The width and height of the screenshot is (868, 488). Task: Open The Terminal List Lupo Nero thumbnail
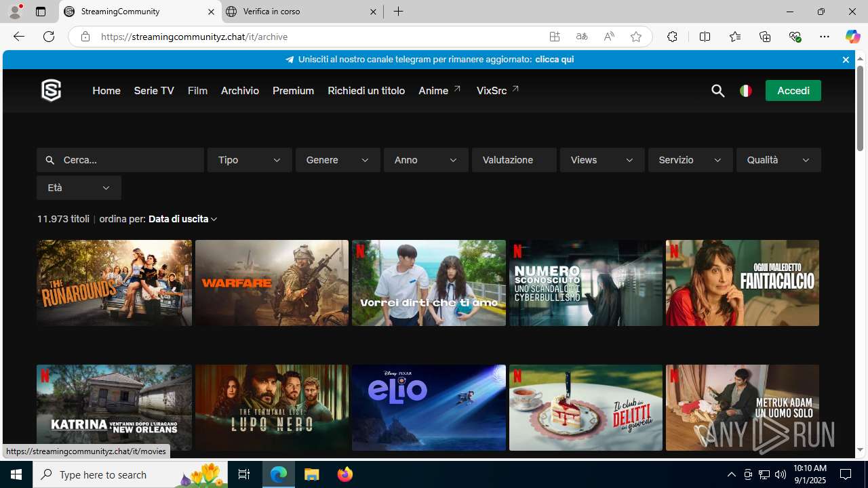271,407
